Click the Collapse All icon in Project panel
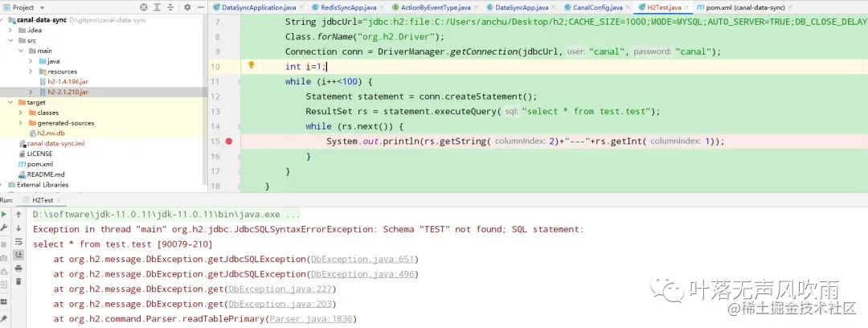This screenshot has width=868, height=328. point(170,7)
